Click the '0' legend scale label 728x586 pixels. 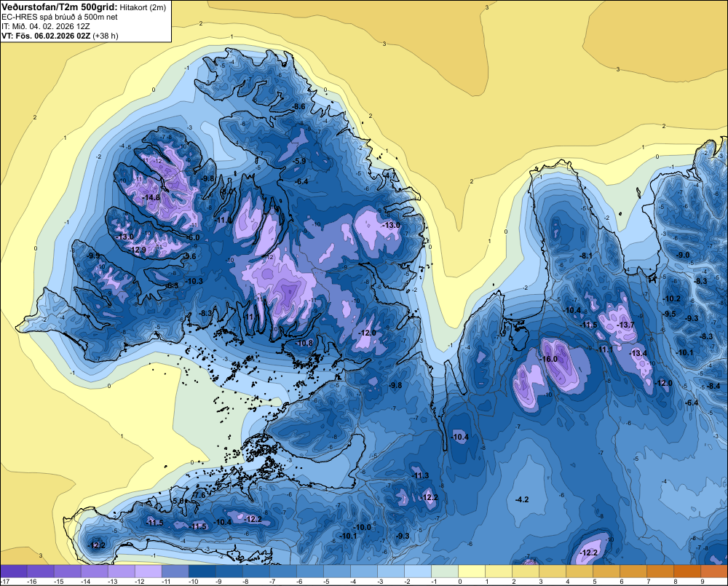click(460, 582)
